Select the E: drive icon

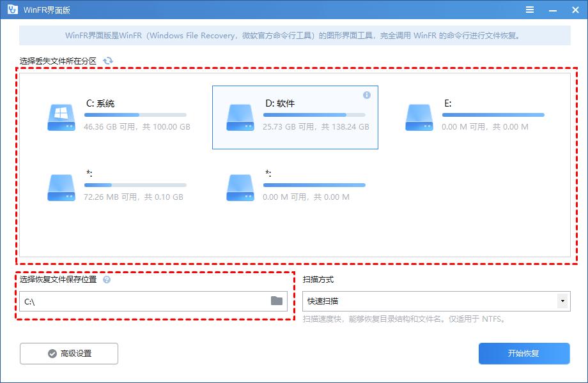[x=419, y=117]
